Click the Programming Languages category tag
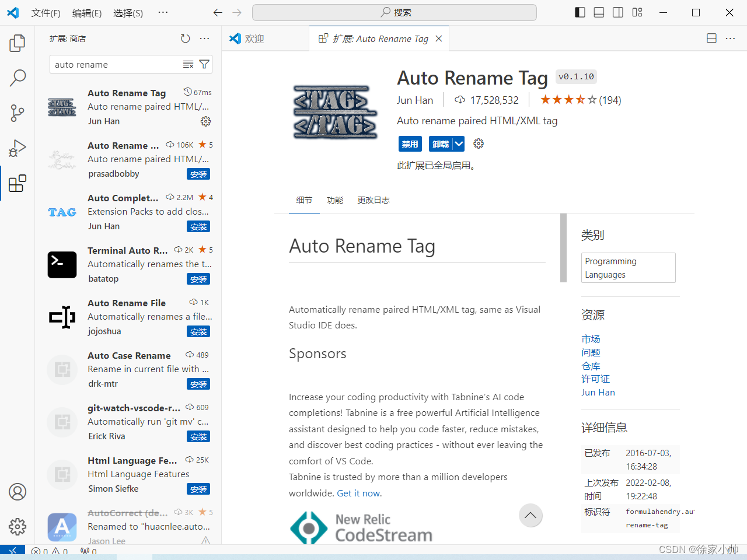Viewport: 747px width, 560px height. click(629, 268)
